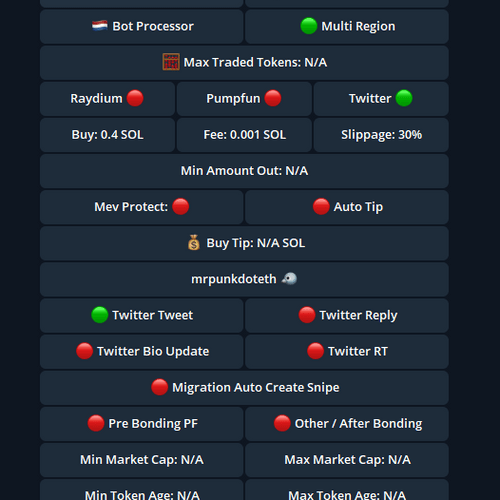Screen dimensions: 500x500
Task: Click the red circle beside Pumpfun
Action: [x=273, y=98]
